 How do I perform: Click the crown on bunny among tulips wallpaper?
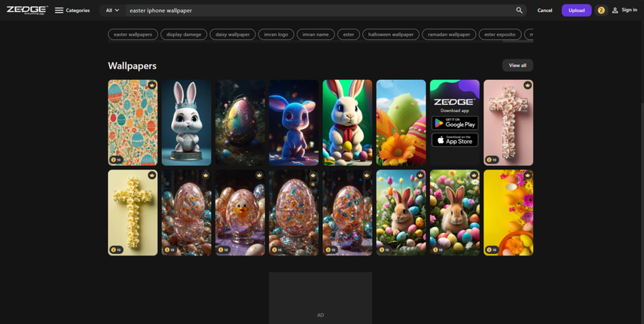[420, 176]
